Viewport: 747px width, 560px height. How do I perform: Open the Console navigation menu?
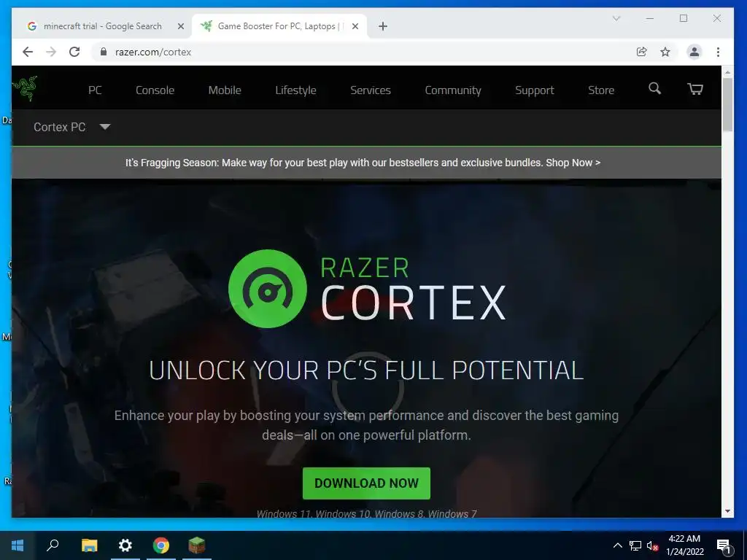(155, 90)
